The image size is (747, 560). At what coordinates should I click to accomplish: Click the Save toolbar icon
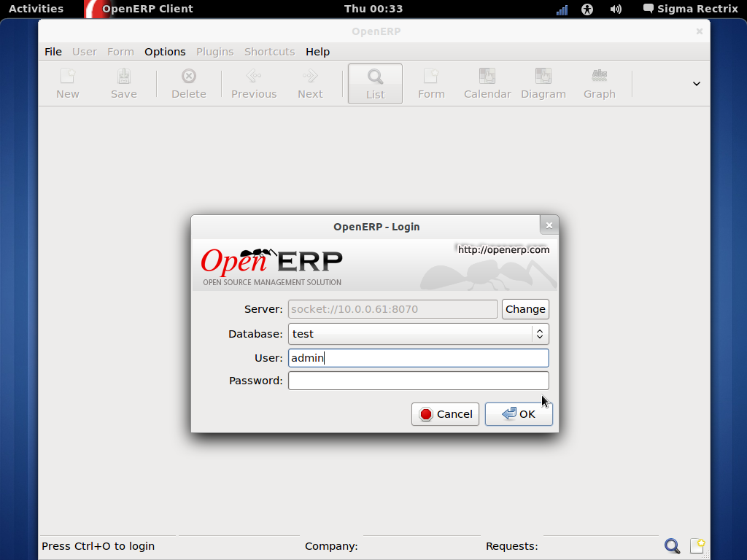pyautogui.click(x=124, y=84)
